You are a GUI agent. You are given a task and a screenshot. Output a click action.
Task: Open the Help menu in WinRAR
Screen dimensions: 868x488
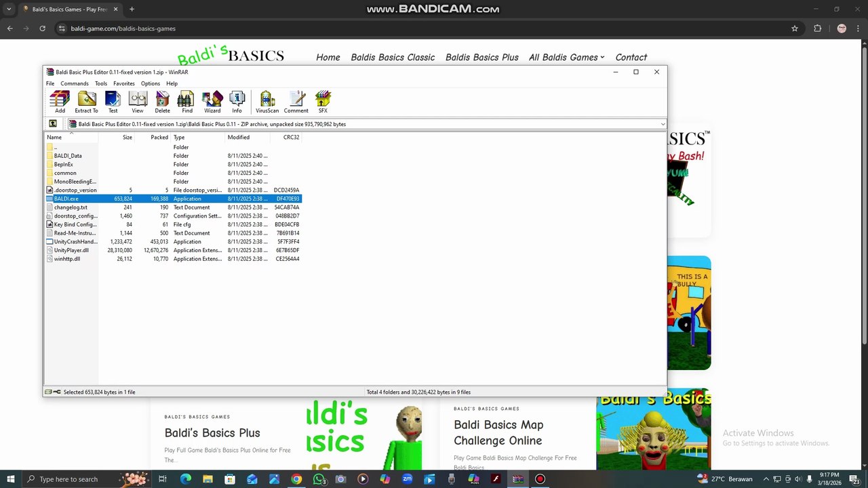click(x=172, y=83)
